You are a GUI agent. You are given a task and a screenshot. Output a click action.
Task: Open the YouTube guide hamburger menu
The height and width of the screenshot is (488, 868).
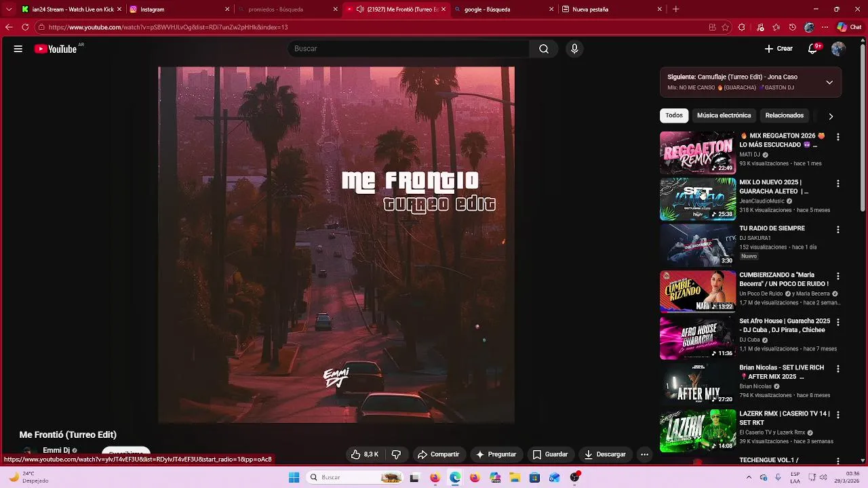point(18,49)
